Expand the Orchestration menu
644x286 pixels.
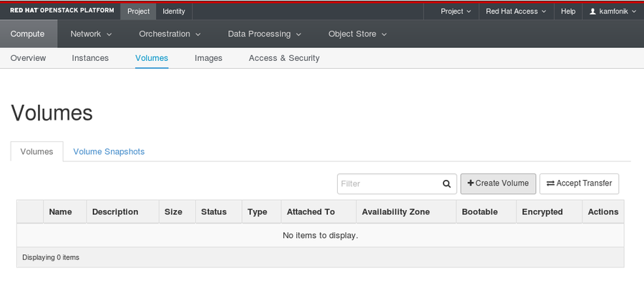point(170,34)
